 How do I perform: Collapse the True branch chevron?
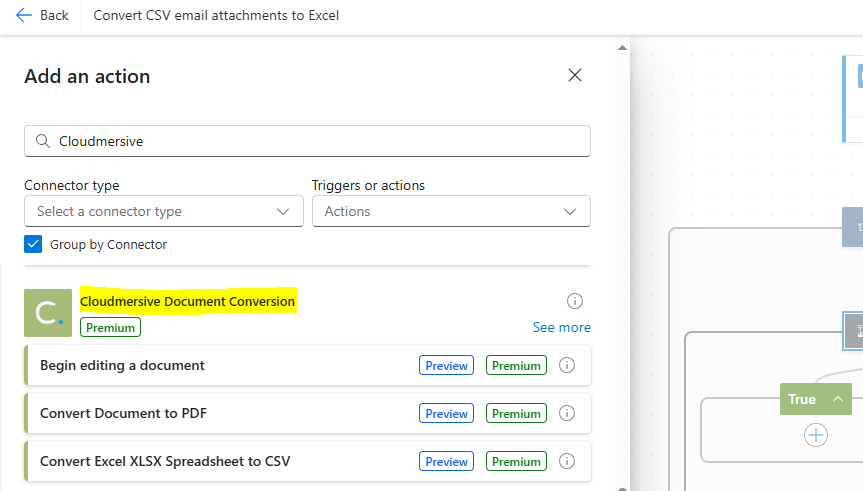click(838, 399)
